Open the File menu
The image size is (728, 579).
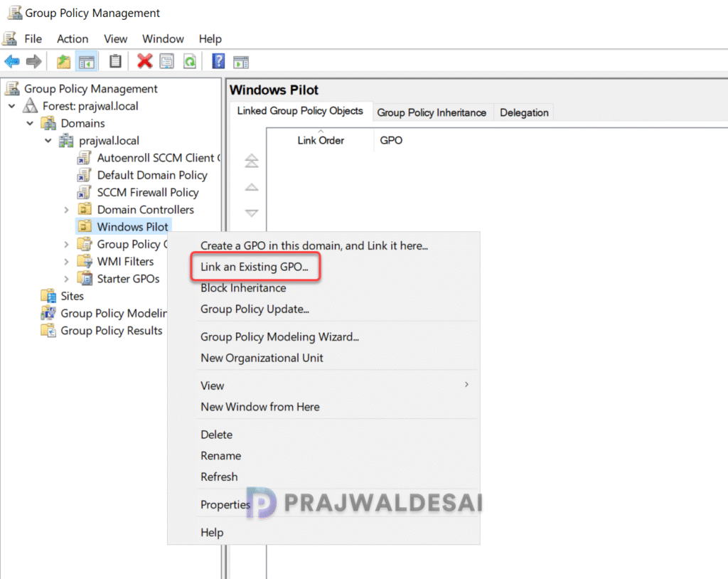click(x=33, y=38)
